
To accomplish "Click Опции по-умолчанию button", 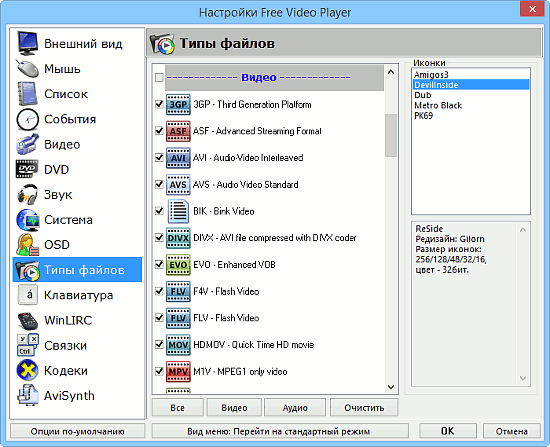I will (78, 431).
